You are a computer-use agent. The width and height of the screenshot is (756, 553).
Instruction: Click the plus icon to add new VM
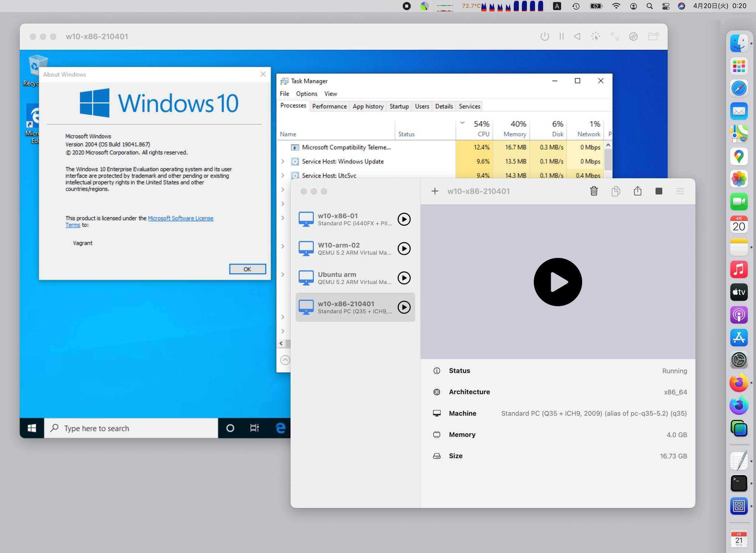click(435, 191)
